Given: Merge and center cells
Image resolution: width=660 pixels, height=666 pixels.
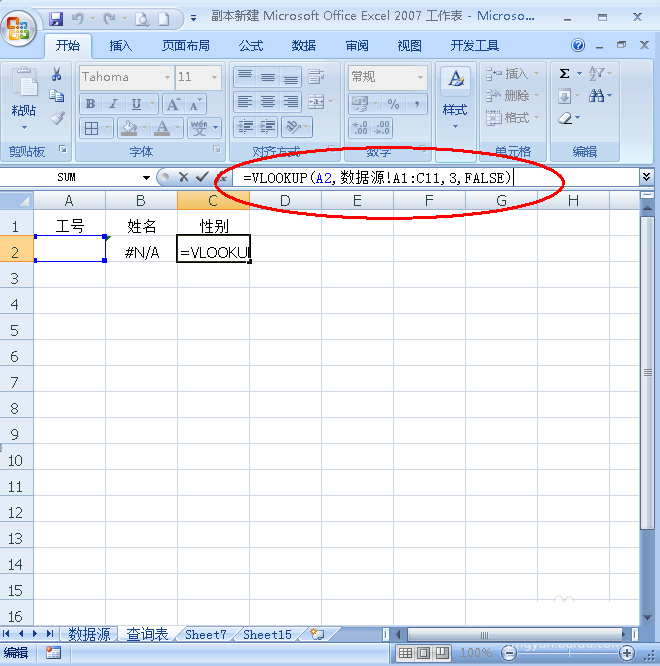Looking at the screenshot, I should point(316,102).
